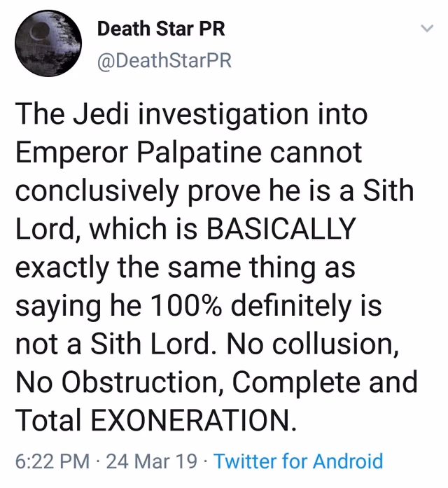Select the date 24 Mar 19
Viewport: 448px width, 488px height.
pos(152,461)
